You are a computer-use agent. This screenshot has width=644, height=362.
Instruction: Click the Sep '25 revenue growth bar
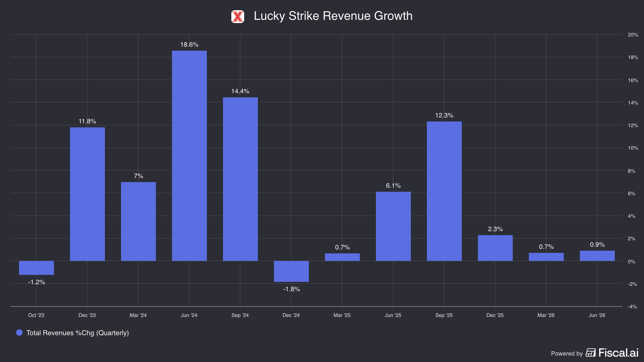444,191
